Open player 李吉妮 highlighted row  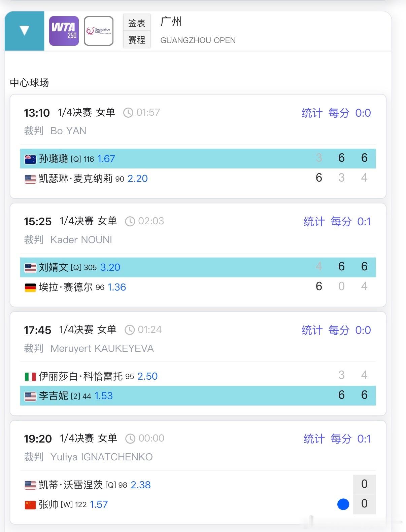198,396
